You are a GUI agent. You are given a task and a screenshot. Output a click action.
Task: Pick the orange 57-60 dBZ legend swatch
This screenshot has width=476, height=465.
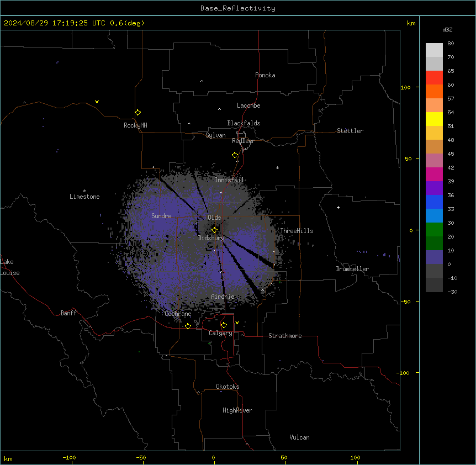434,91
